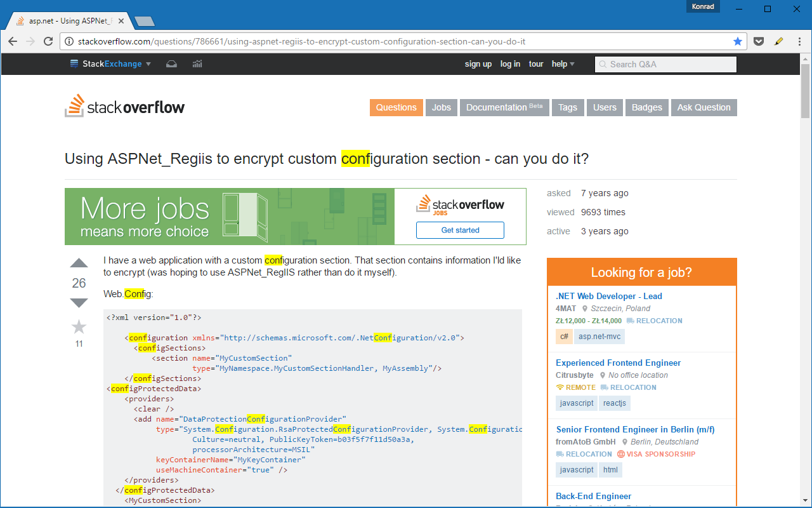
Task: Focus the Search Q&A field
Action: pos(665,64)
